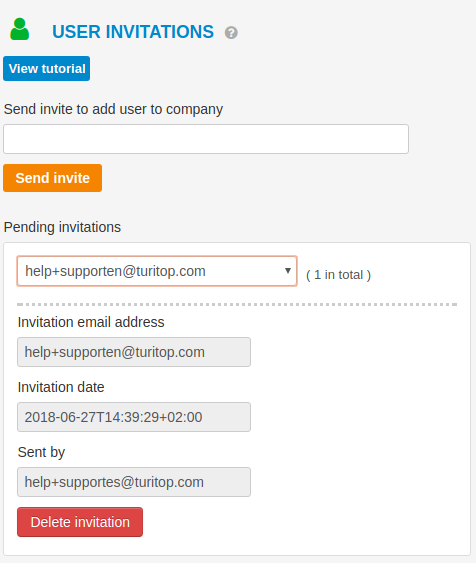Click the red Delete invitation button
Screen dimensions: 476x563
[80, 522]
